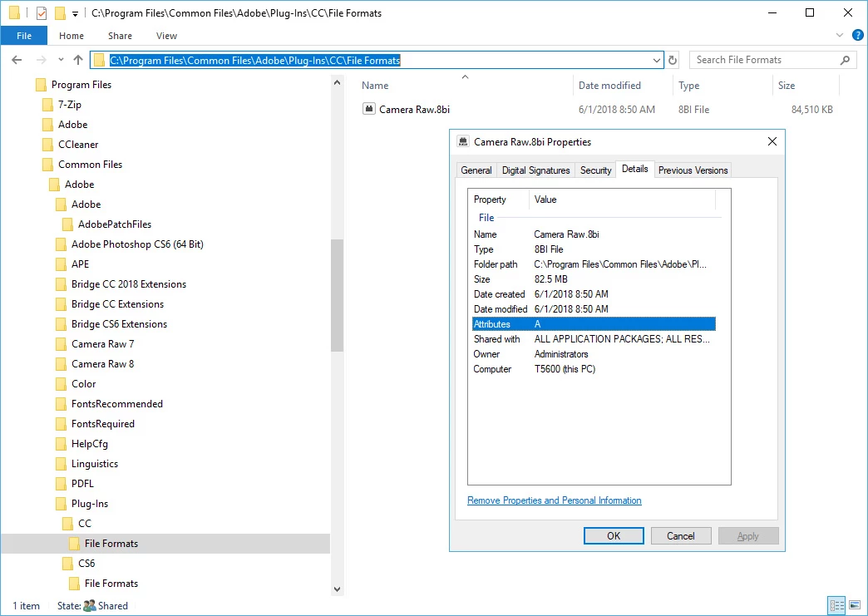
Task: Select the Plug-Ins folder in tree
Action: coord(90,504)
